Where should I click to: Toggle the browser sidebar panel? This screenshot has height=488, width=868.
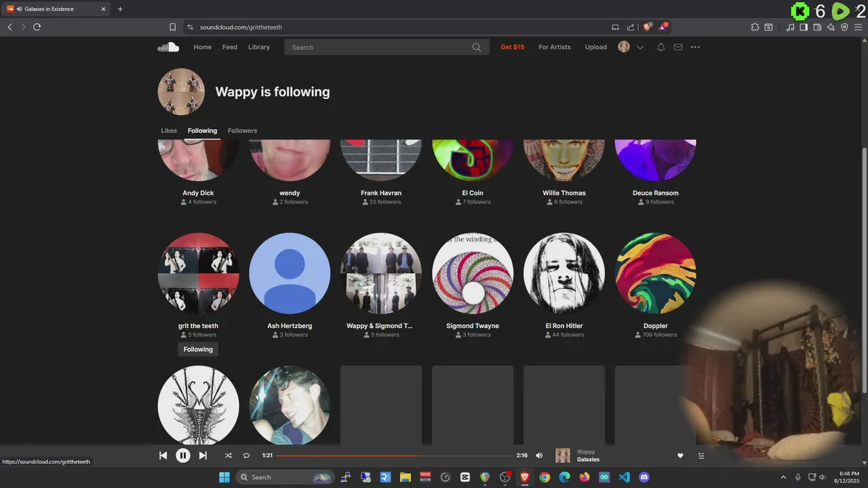pyautogui.click(x=804, y=27)
